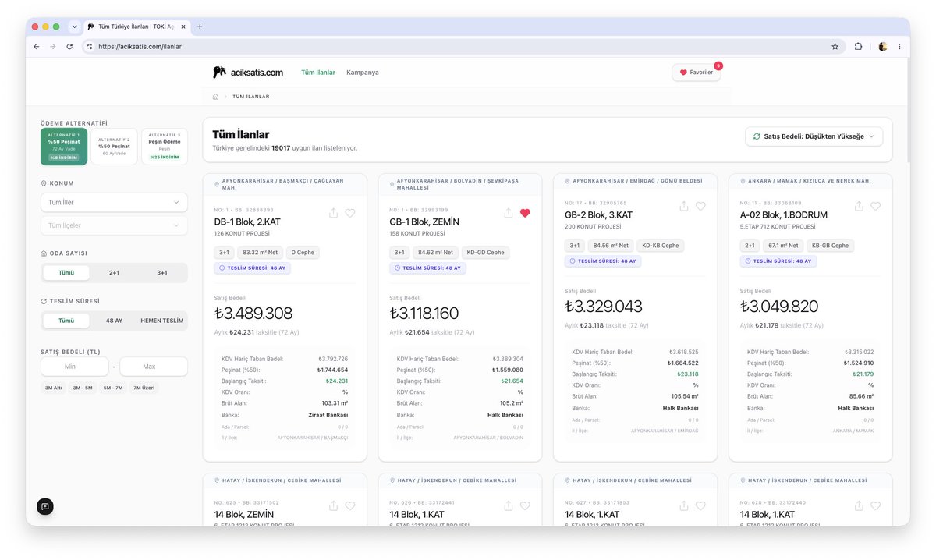Reload the page
The image size is (936, 560).
coord(69,47)
